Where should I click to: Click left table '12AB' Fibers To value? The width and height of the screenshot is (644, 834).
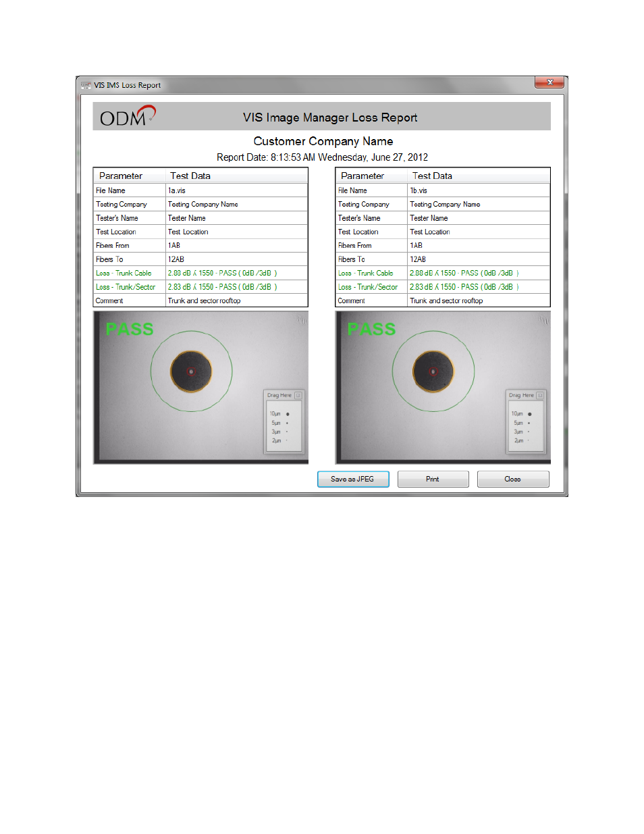176,259
